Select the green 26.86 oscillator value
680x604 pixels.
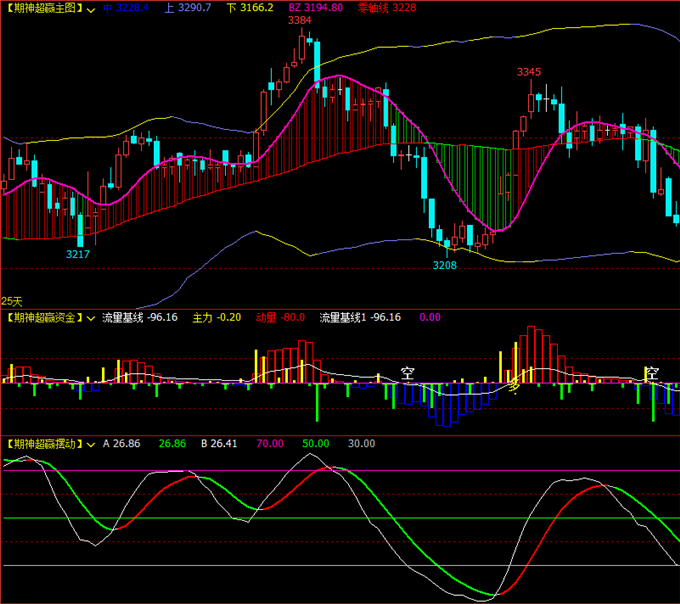tap(172, 444)
